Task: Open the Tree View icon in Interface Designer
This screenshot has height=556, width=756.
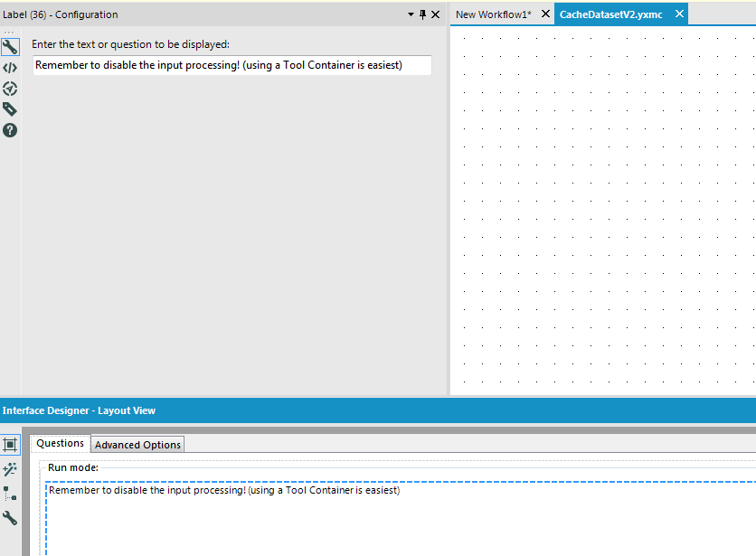Action: 10,494
